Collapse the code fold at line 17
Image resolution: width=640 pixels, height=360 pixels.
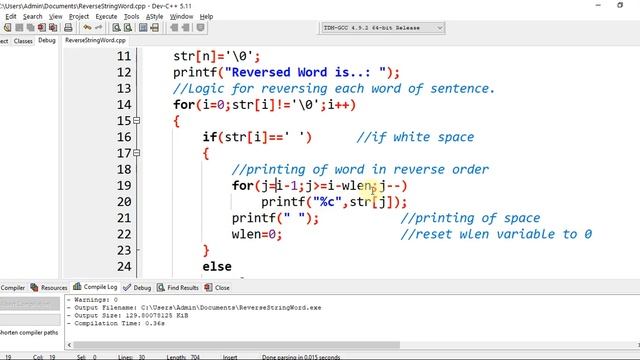tap(137, 153)
